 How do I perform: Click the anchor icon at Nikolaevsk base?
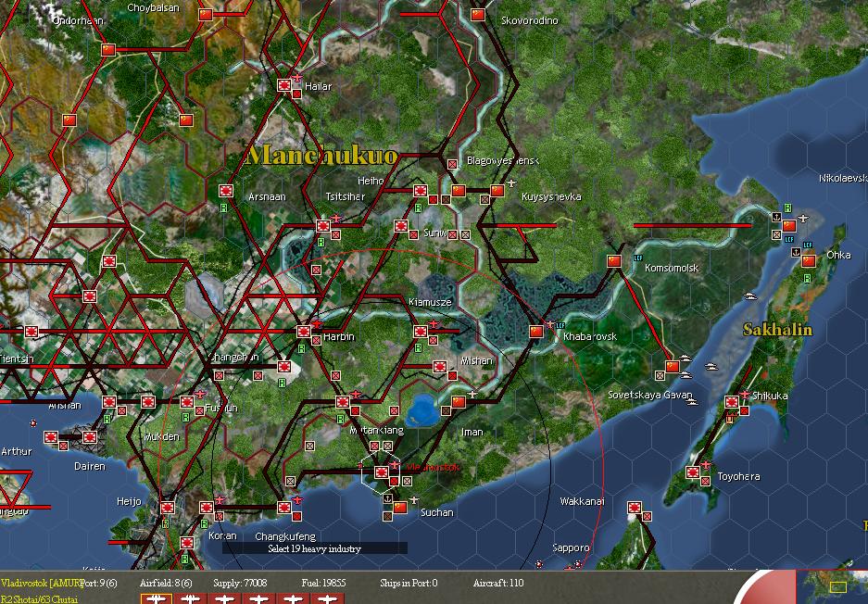pyautogui.click(x=776, y=217)
